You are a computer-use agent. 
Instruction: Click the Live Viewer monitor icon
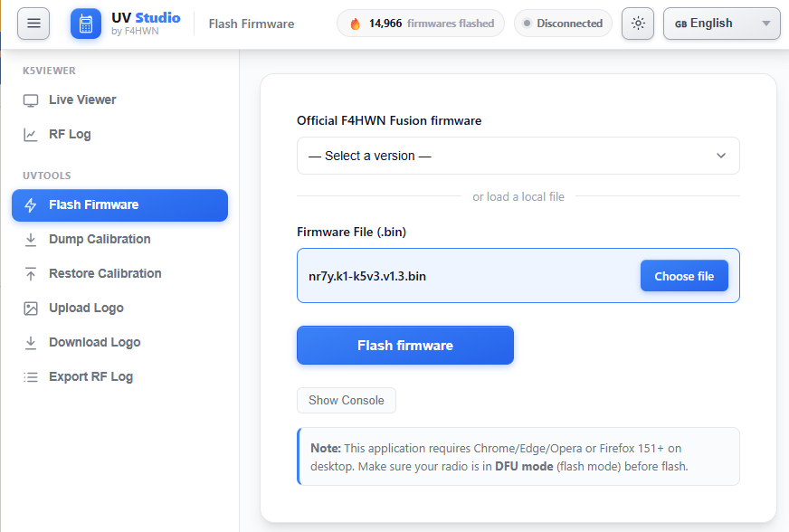click(x=31, y=100)
